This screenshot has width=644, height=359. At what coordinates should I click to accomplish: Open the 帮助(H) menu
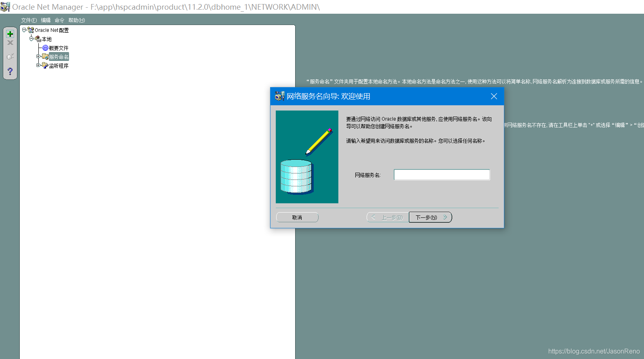pyautogui.click(x=77, y=20)
